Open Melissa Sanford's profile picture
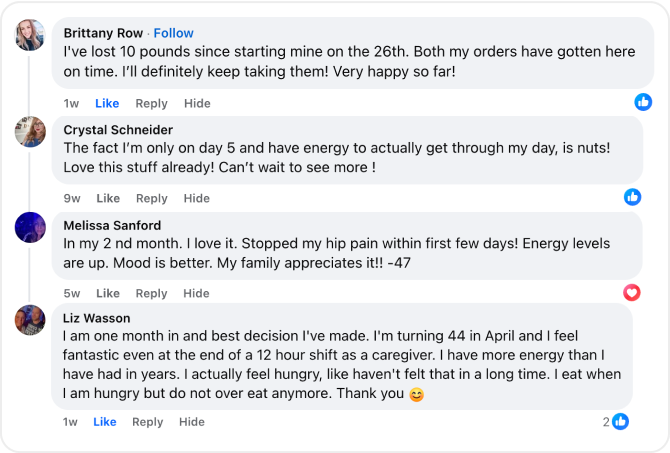Screen dimensions: 670x453 tap(30, 227)
